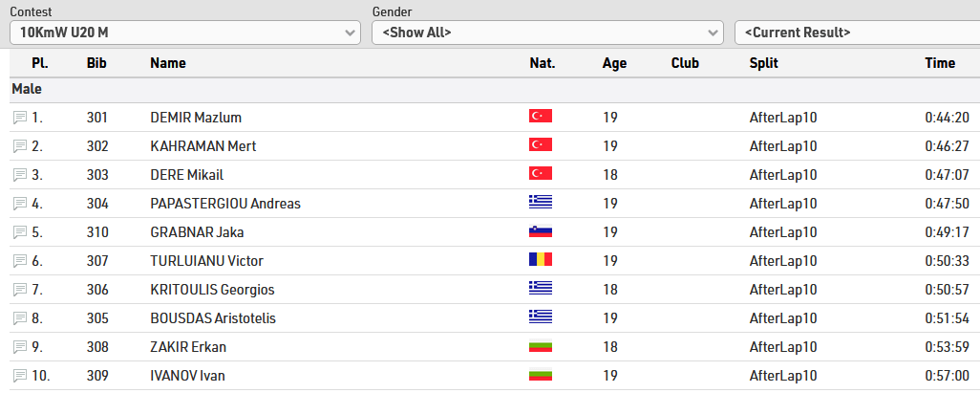Click Turkish flag for DERE Mikail
Screen dimensions: 980x393
tap(541, 173)
